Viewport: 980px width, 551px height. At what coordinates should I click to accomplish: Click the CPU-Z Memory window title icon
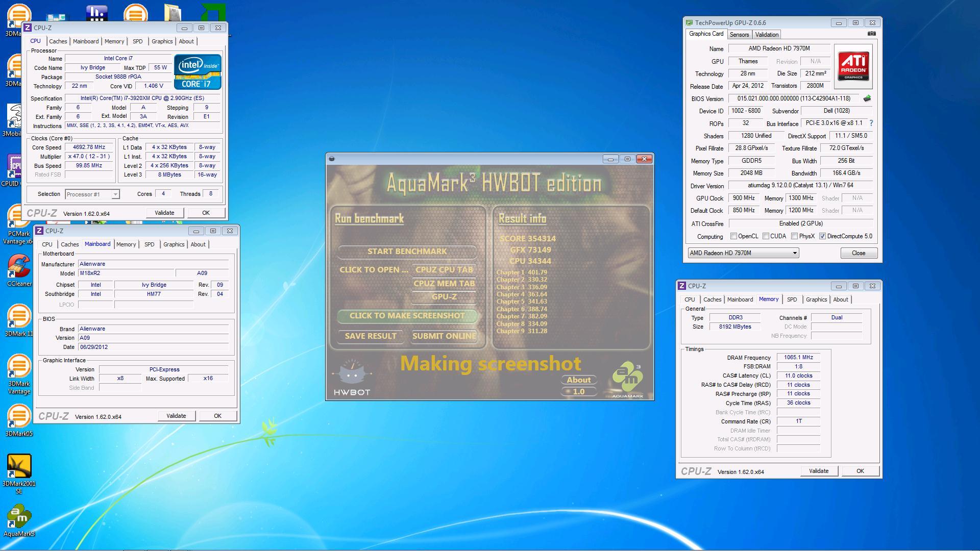[682, 286]
